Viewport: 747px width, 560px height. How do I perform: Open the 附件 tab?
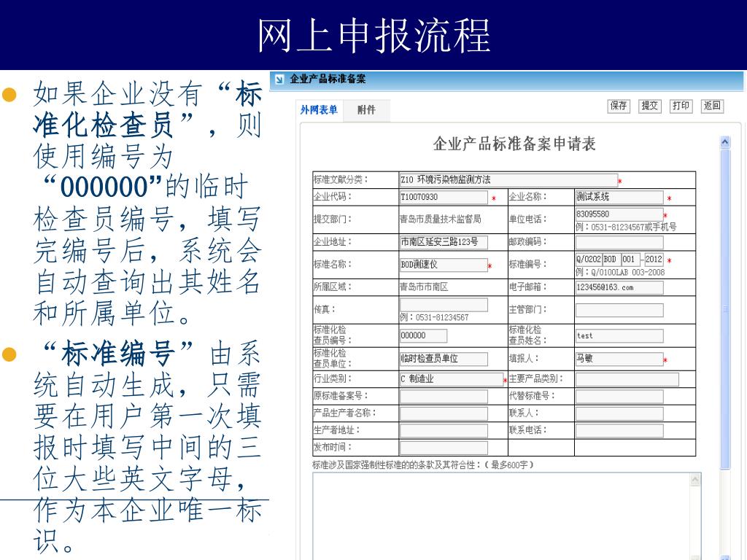pyautogui.click(x=366, y=110)
